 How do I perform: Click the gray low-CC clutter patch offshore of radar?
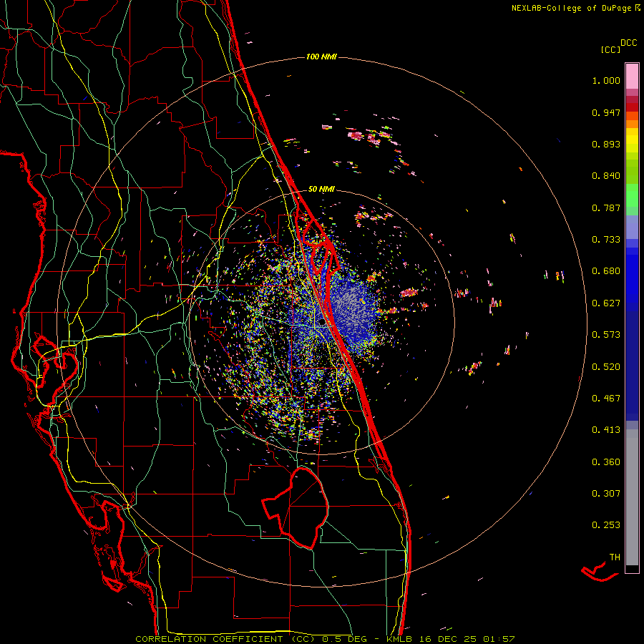pos(353,306)
